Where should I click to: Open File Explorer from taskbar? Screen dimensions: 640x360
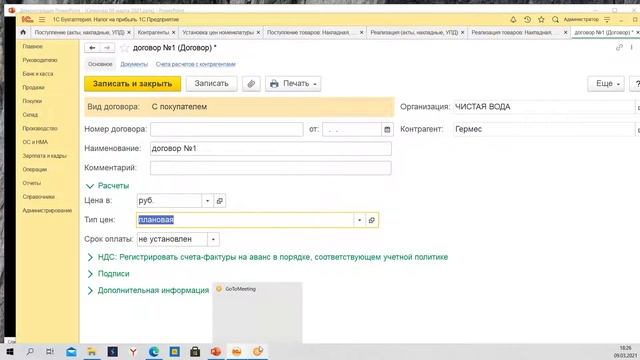[92, 351]
